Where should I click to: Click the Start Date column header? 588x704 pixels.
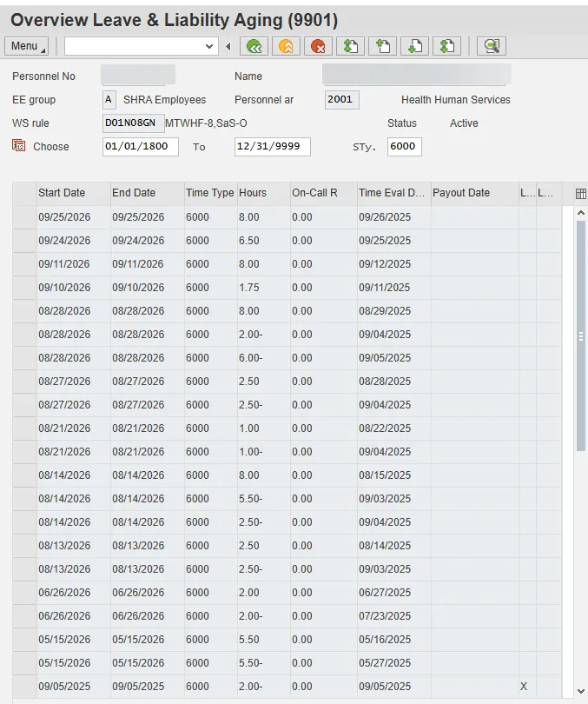[x=73, y=193]
